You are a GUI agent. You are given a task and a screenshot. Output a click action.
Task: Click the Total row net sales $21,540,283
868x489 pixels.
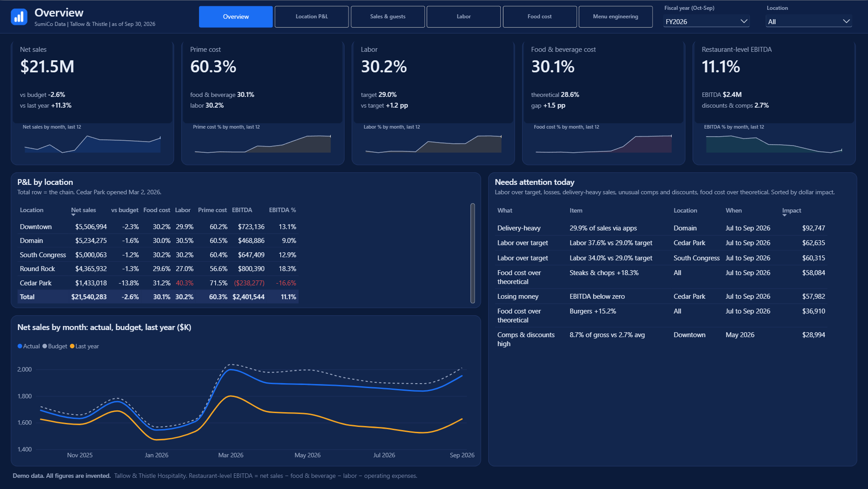89,297
